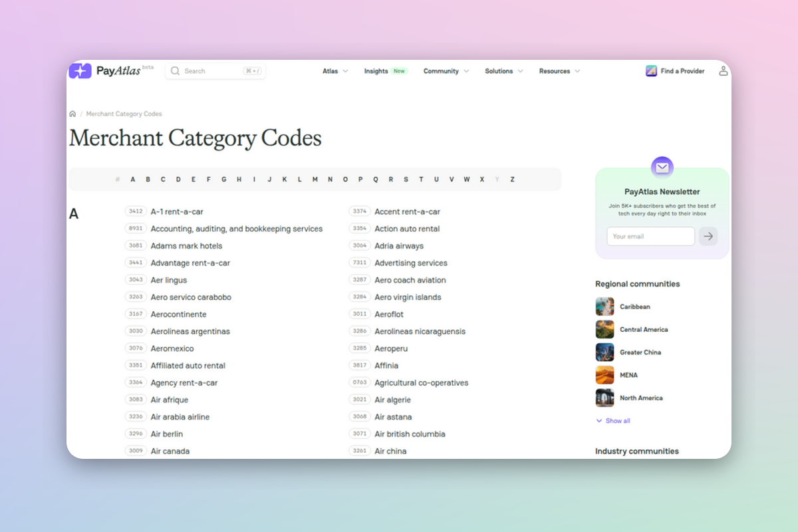
Task: Open the Greater China community thumbnail
Action: pos(604,352)
